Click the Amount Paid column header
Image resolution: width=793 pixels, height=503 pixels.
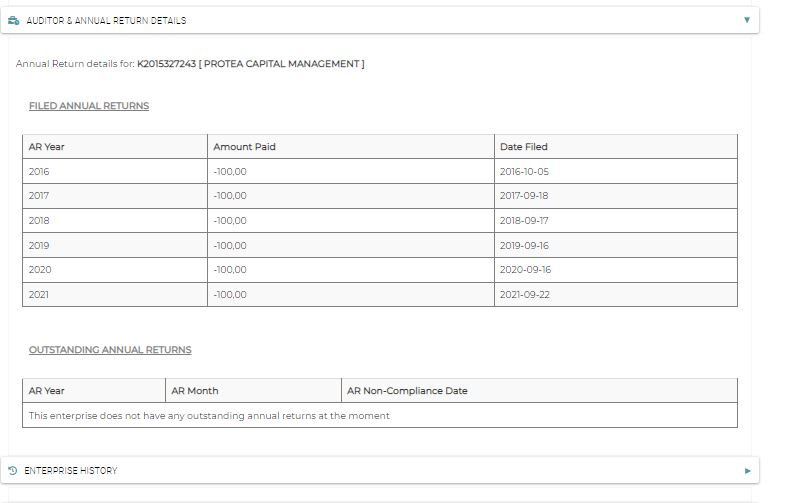[244, 147]
